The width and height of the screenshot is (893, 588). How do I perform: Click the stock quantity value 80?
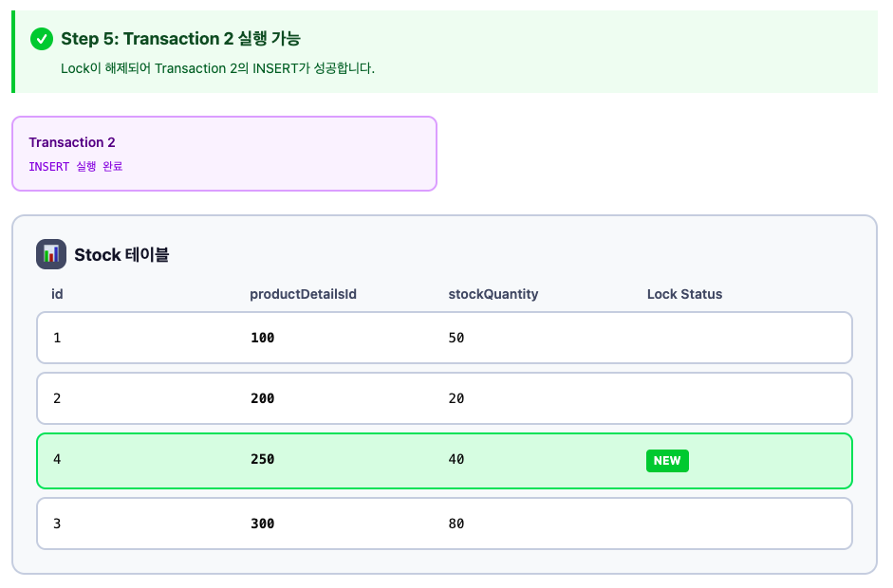[x=456, y=524]
